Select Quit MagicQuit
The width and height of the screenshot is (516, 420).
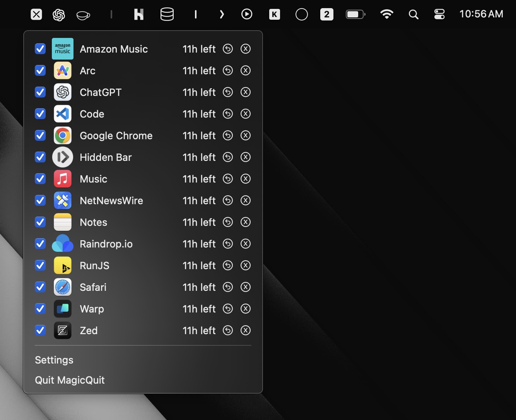tap(70, 380)
